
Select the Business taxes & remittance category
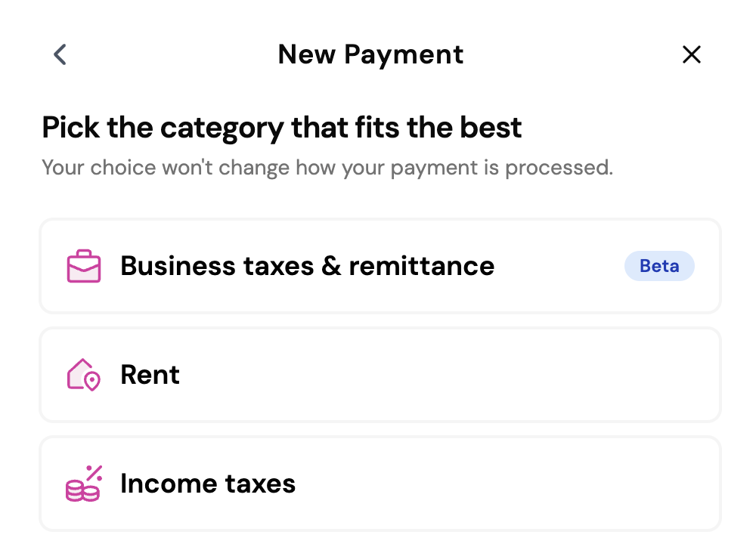(378, 266)
